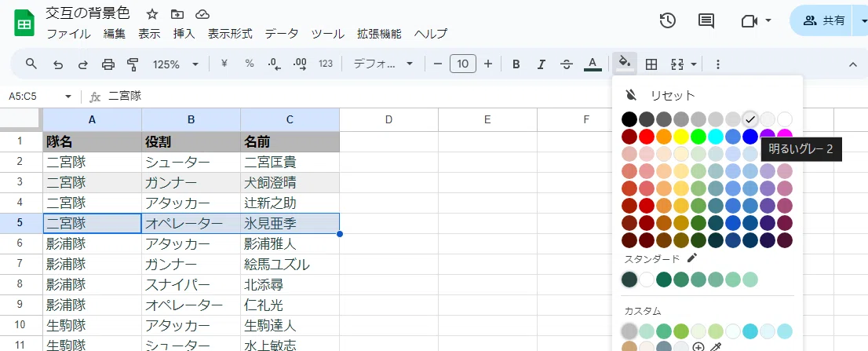Redo the last action
This screenshot has width=868, height=351.
tap(82, 64)
